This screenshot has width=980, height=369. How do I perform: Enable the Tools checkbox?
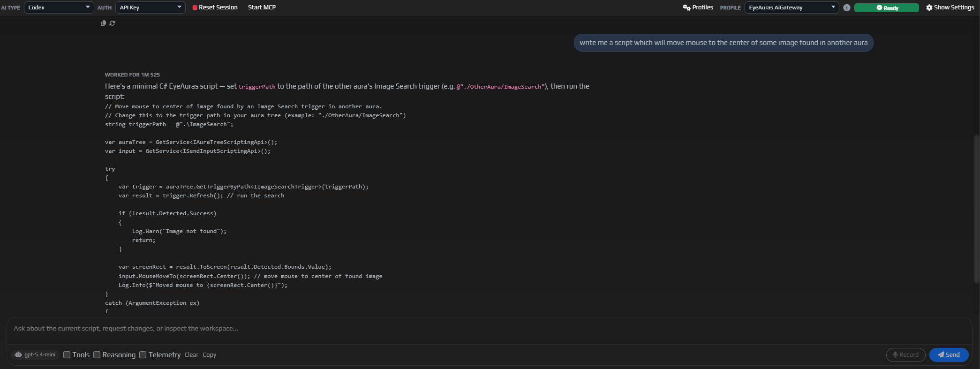coord(67,355)
